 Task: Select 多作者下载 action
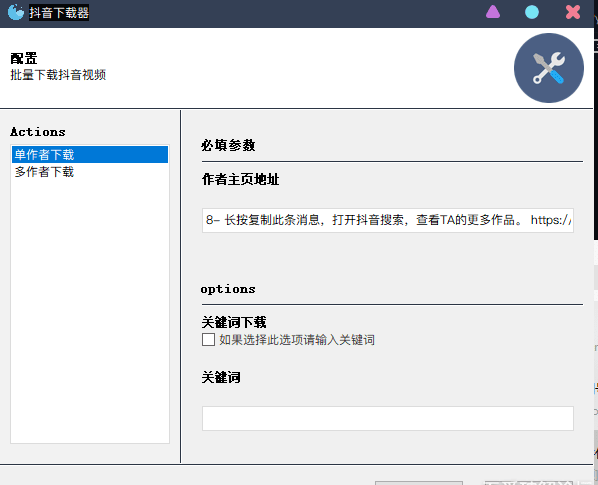tap(90, 172)
